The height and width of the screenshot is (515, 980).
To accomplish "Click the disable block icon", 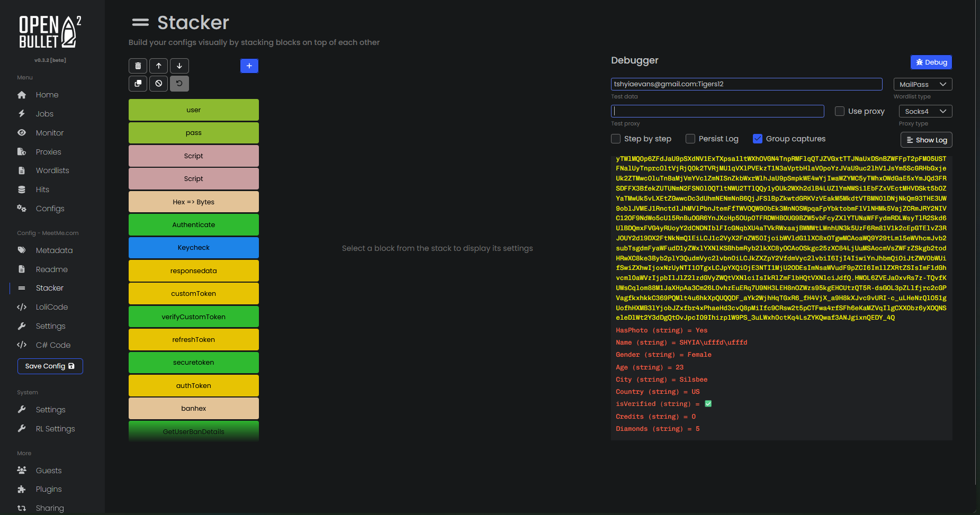I will 159,84.
